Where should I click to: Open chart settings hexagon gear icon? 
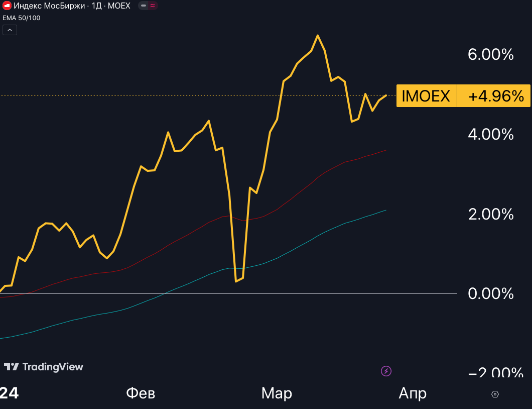495,394
